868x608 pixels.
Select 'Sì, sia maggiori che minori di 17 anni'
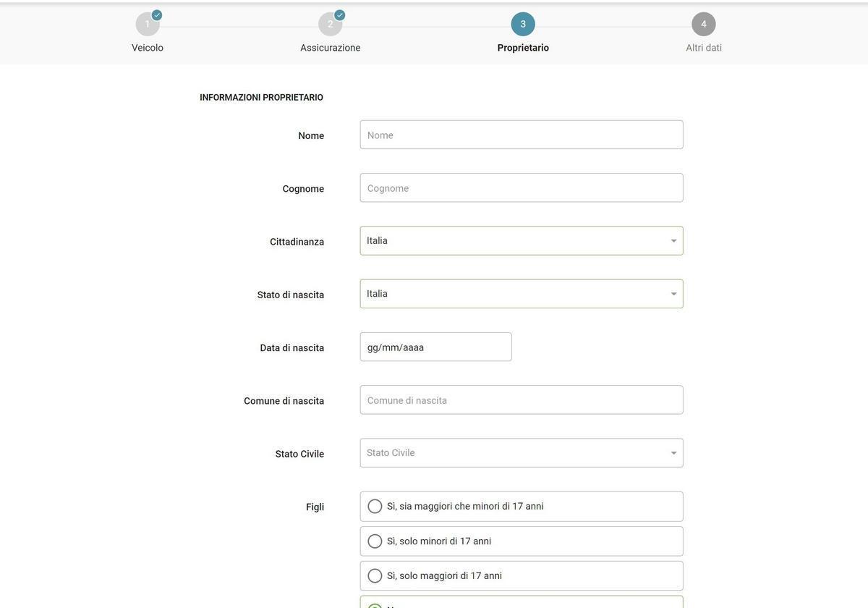coord(375,507)
